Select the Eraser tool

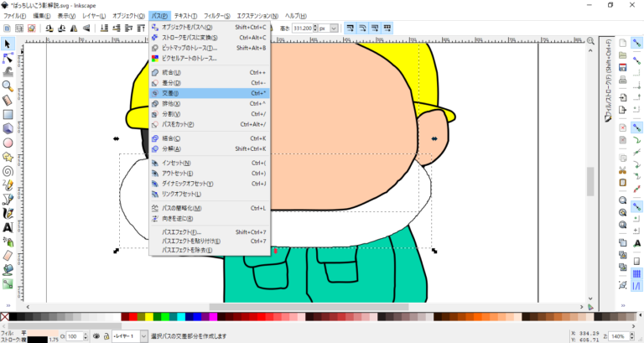point(8,256)
